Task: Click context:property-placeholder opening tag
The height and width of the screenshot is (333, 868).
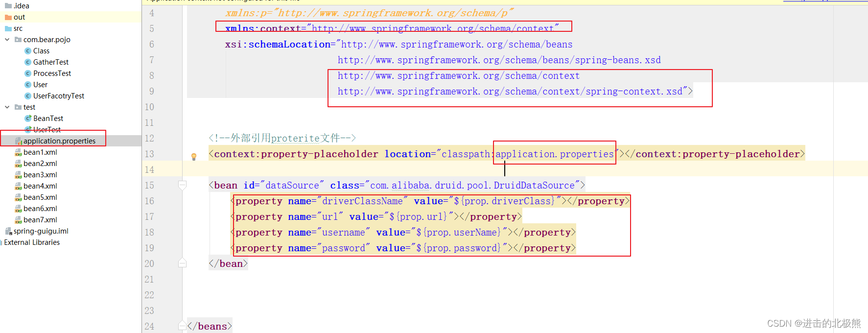Action: pyautogui.click(x=294, y=154)
